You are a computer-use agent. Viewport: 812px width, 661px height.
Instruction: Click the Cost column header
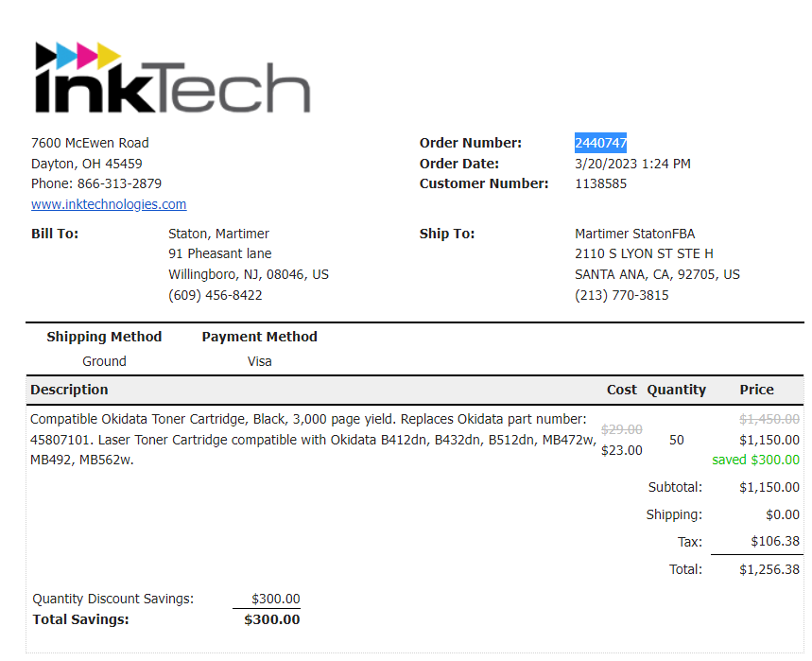click(x=622, y=390)
